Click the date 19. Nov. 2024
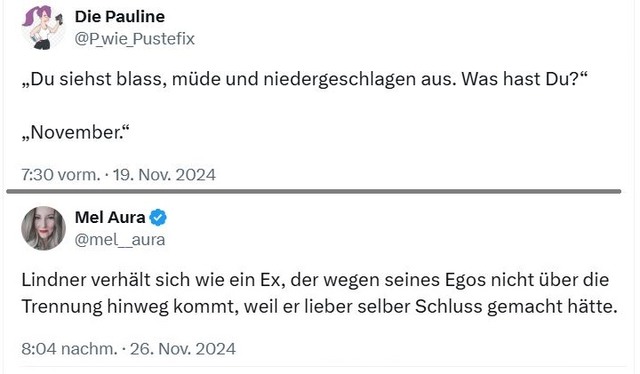Image resolution: width=640 pixels, height=374 pixels. [164, 175]
